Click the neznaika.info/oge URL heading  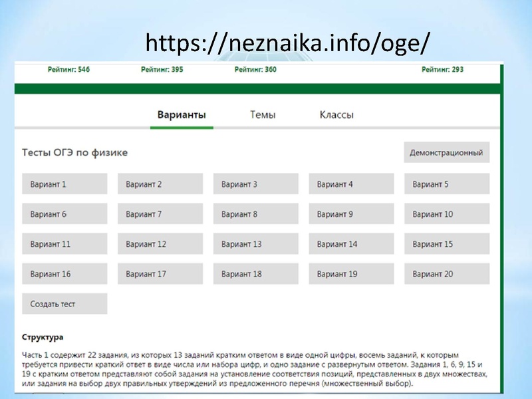tap(287, 42)
